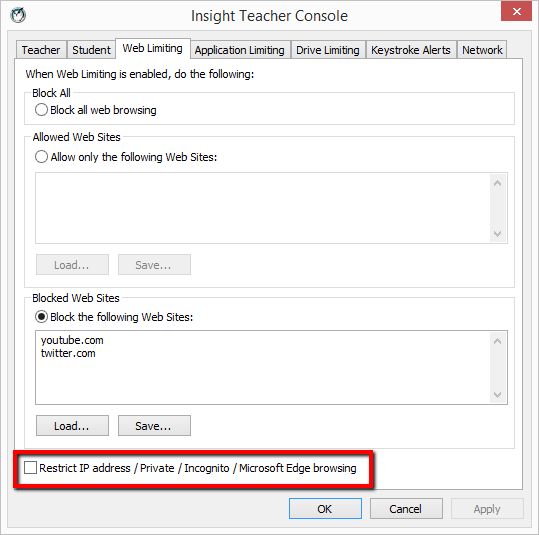Select Block the following Web Sites option
This screenshot has height=535, width=539.
click(41, 317)
